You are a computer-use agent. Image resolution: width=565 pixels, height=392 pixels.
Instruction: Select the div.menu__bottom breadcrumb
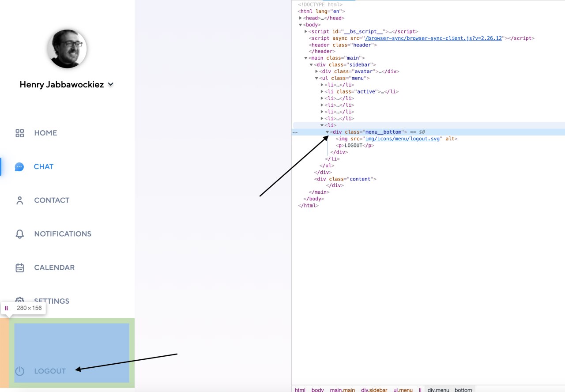click(450, 390)
